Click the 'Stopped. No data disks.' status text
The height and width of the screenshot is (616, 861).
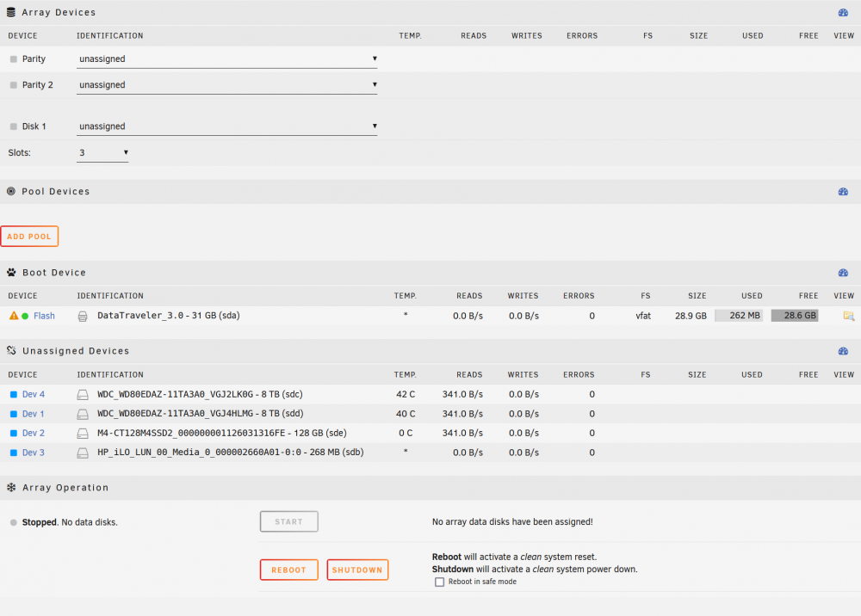(x=70, y=523)
